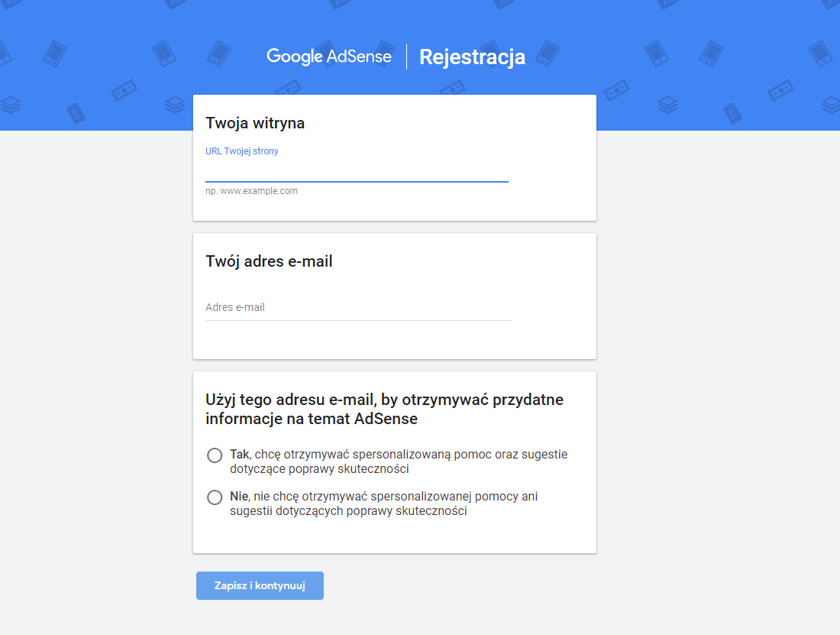Click the stacked layers icon just left of the Twoja witryna card
The image size is (840, 635).
176,104
